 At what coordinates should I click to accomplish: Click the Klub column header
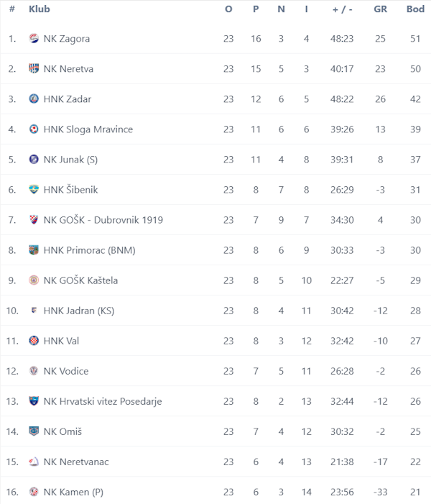40,9
